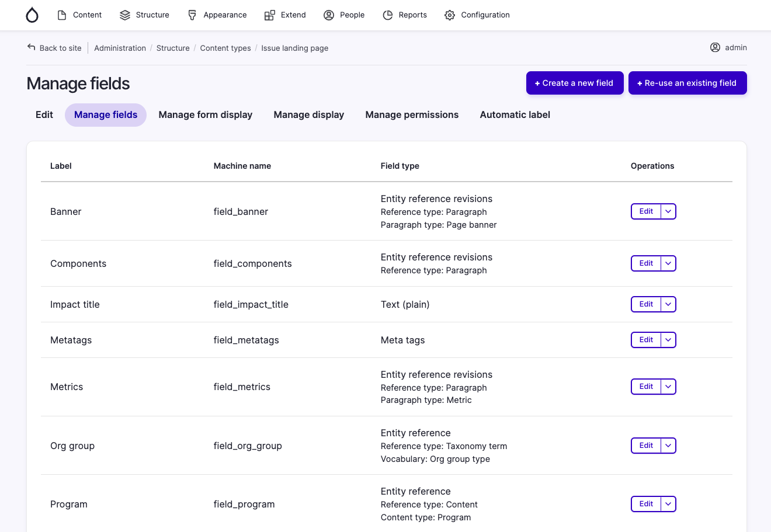Click the Configuration gear icon

tap(450, 15)
